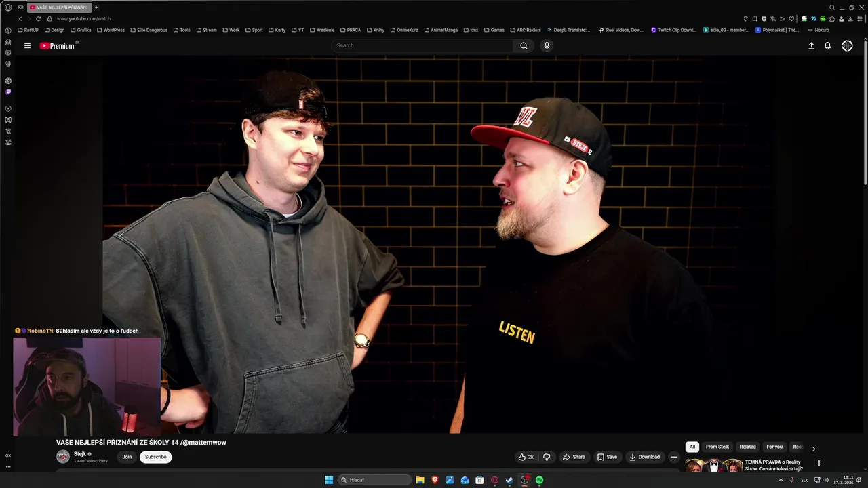Image resolution: width=868 pixels, height=488 pixels.
Task: Click the heart bookmark icon in address bar
Action: tap(791, 18)
